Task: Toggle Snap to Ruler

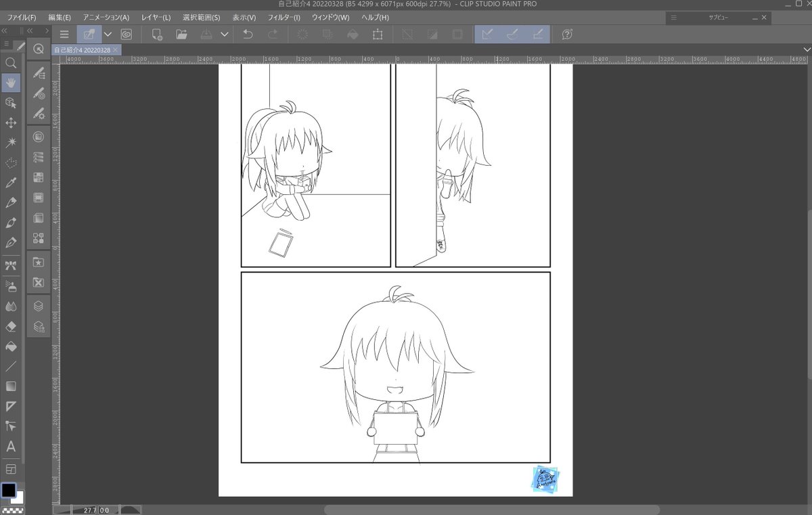Action: 487,34
